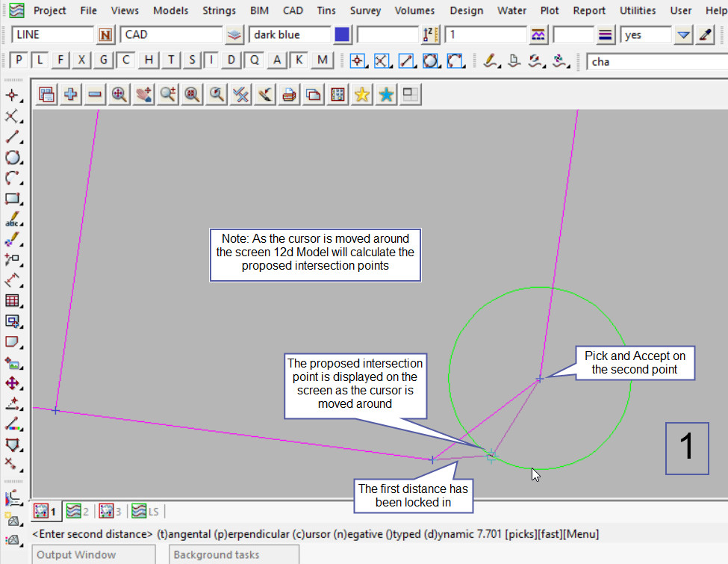
Task: Click the blue plus icon in view toolbar
Action: click(x=71, y=95)
